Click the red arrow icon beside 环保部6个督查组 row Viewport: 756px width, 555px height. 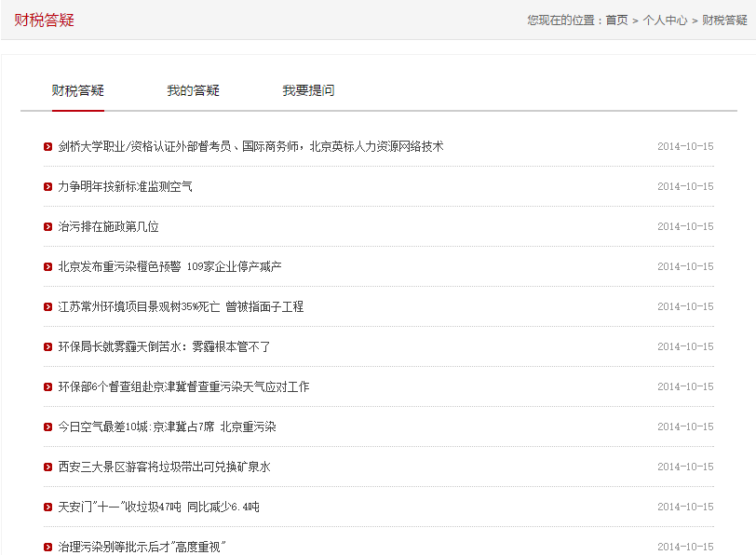click(47, 386)
